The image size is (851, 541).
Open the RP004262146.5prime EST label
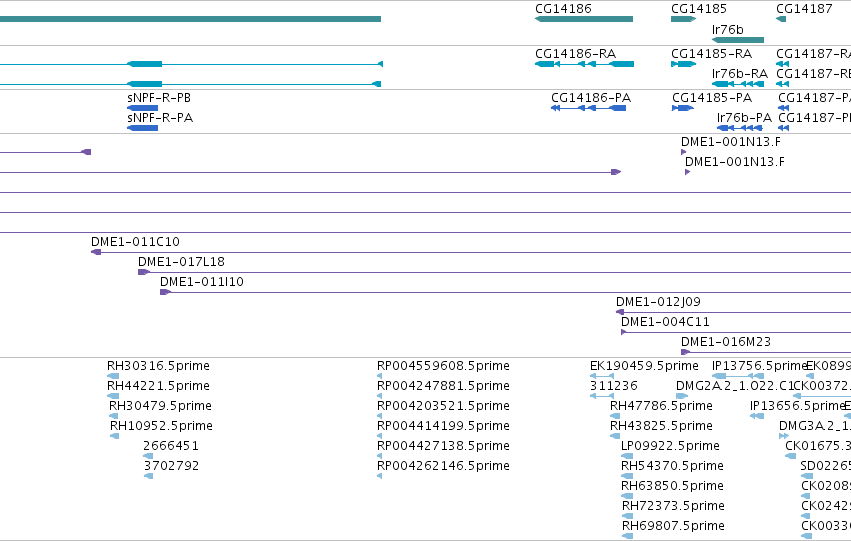(x=443, y=466)
